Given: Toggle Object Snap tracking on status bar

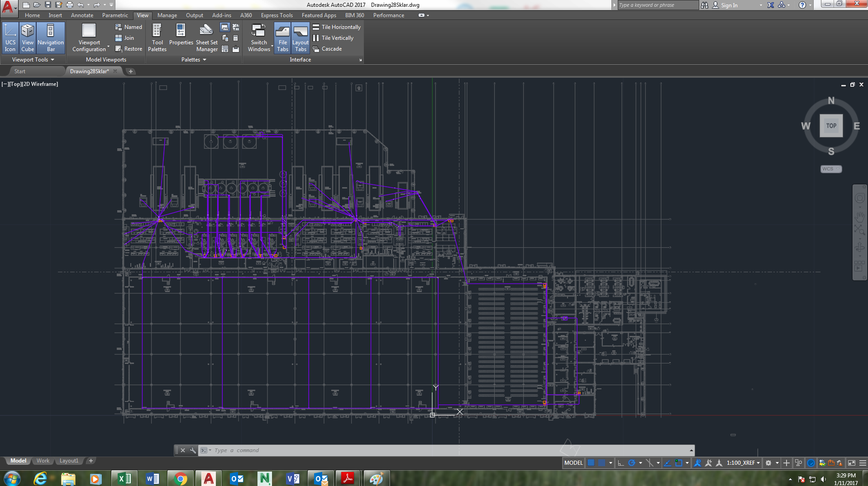Looking at the screenshot, I should (668, 462).
